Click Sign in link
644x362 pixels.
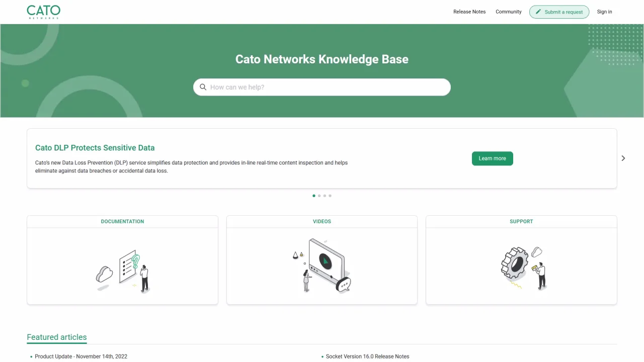[x=605, y=12]
